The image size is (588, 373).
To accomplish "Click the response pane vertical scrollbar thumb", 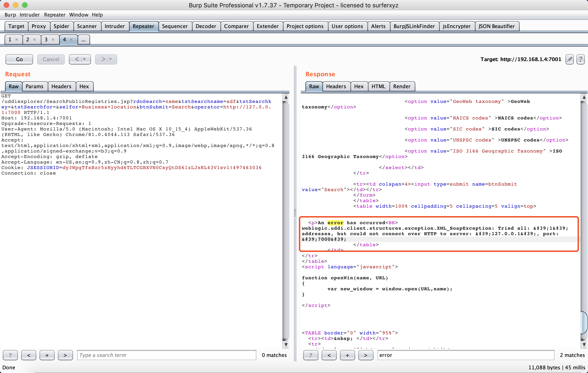I will click(584, 323).
